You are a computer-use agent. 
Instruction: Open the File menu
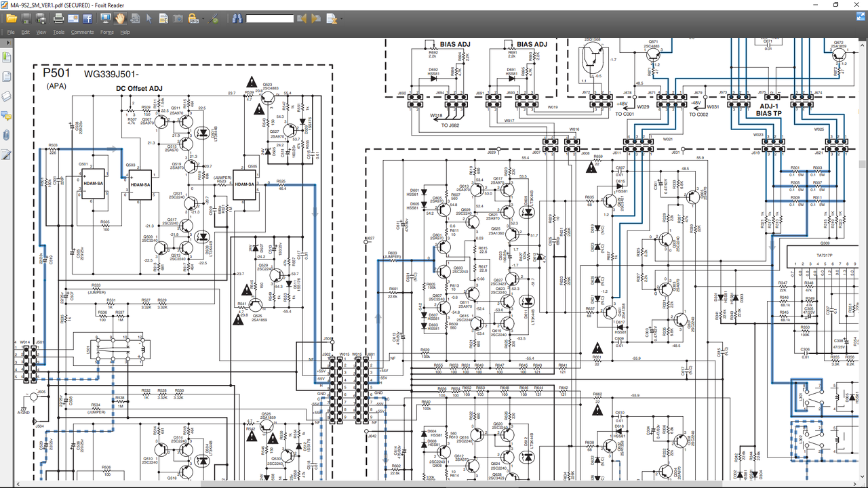(x=10, y=32)
